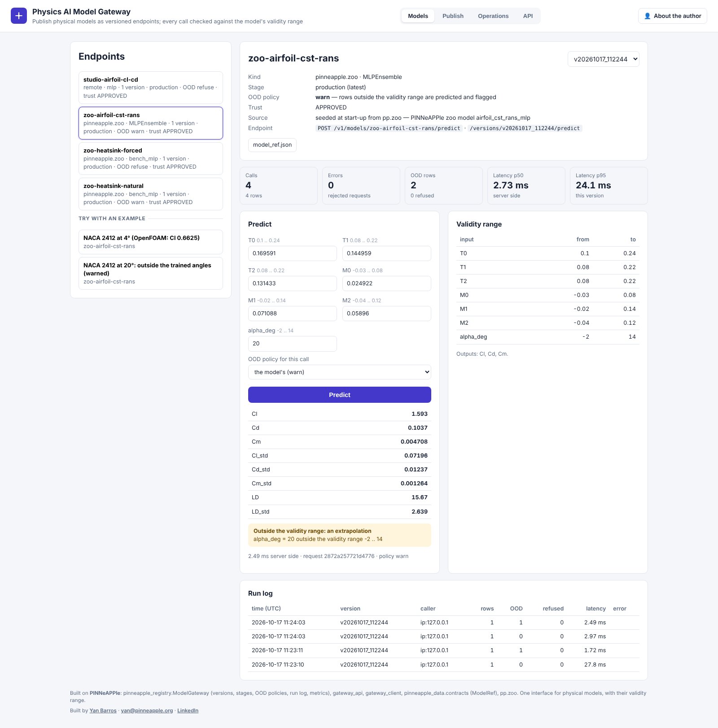Open the Operations tab

[x=493, y=16]
